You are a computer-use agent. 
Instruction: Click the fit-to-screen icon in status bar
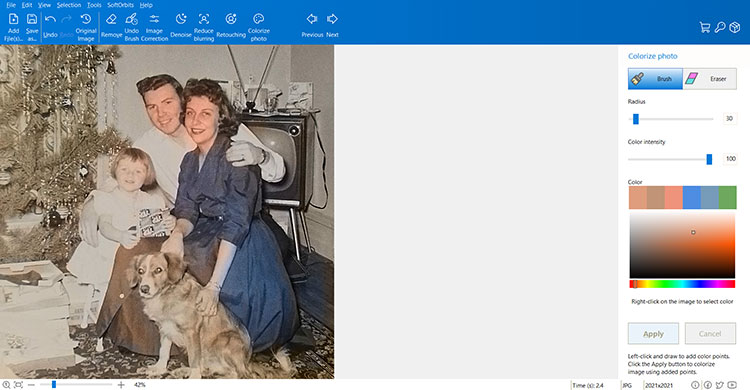[18, 385]
